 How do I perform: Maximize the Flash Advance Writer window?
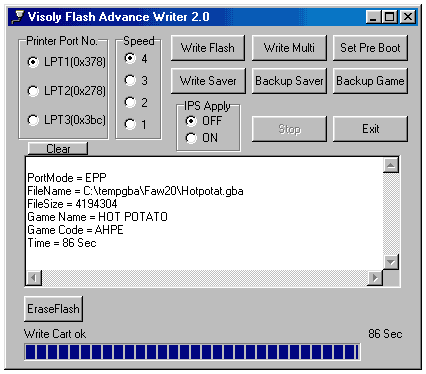point(390,17)
